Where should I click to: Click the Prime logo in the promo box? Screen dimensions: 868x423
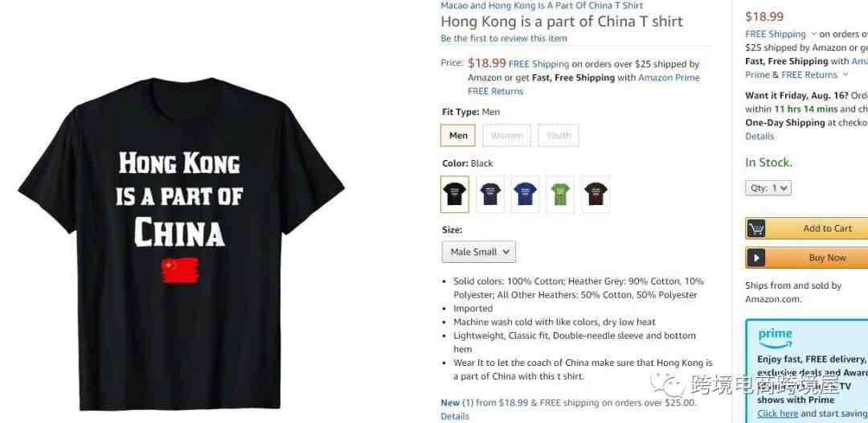[x=775, y=337]
